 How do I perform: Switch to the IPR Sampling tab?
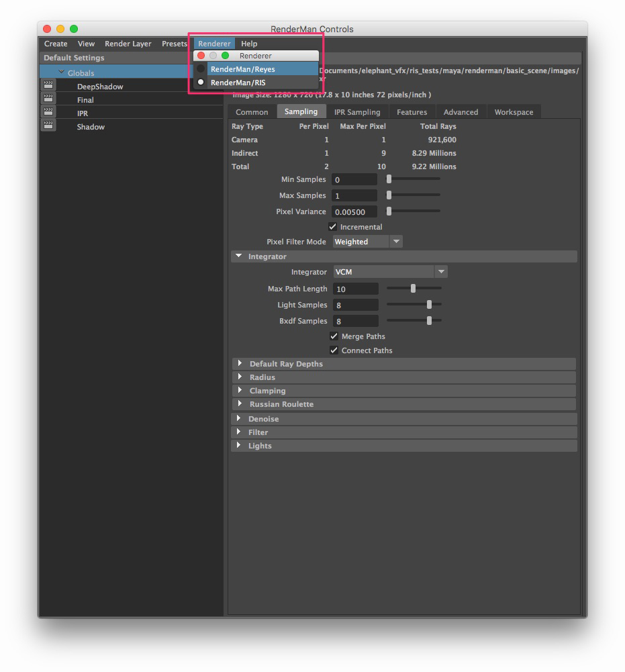click(357, 112)
